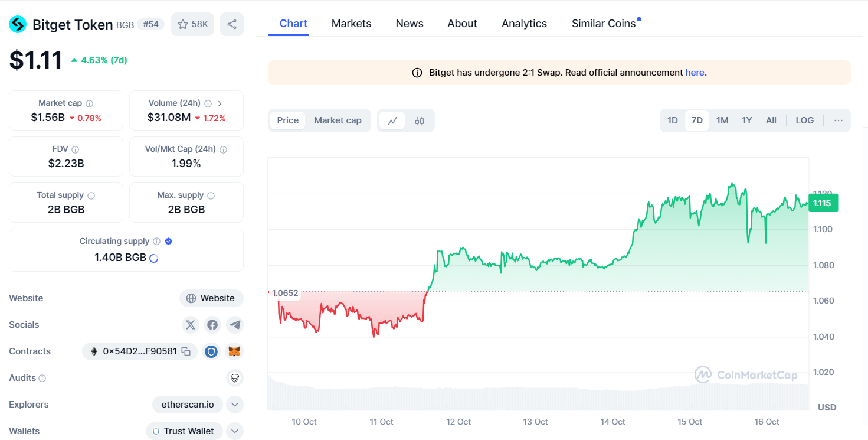Open etherscan.io explorer link
The image size is (868, 440).
pyautogui.click(x=188, y=405)
